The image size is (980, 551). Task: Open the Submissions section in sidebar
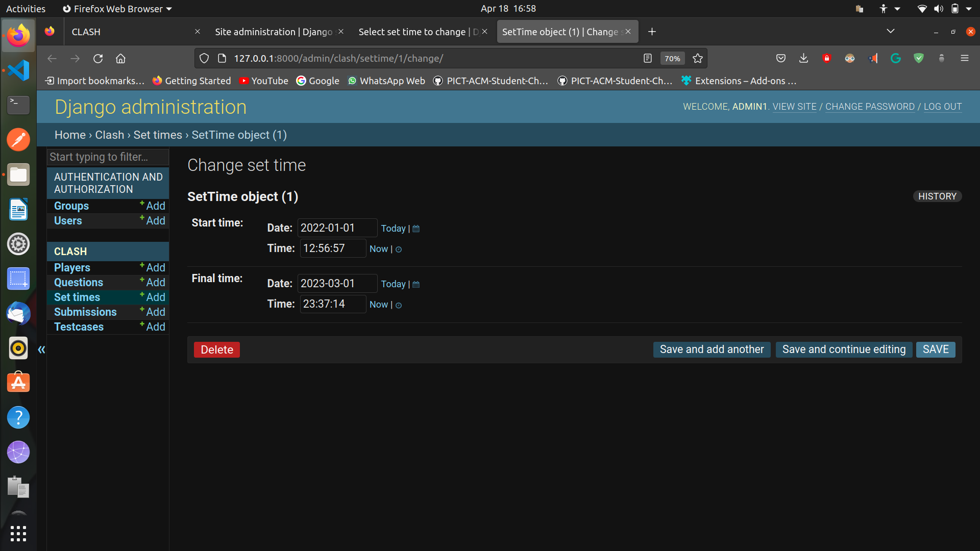(85, 312)
